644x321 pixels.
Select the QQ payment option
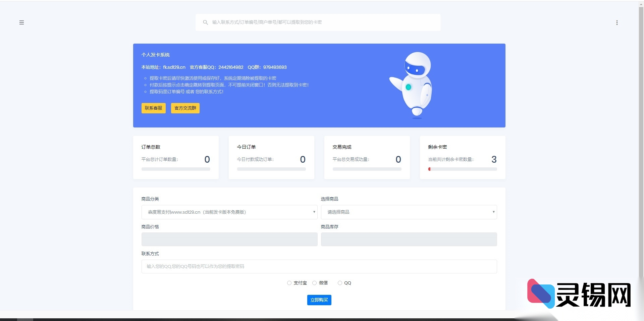pos(339,283)
